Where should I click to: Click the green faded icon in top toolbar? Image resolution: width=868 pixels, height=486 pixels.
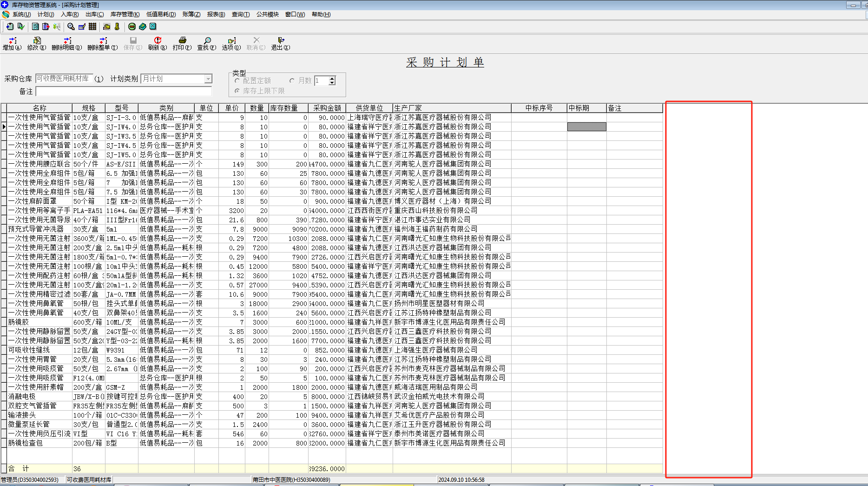click(x=57, y=27)
